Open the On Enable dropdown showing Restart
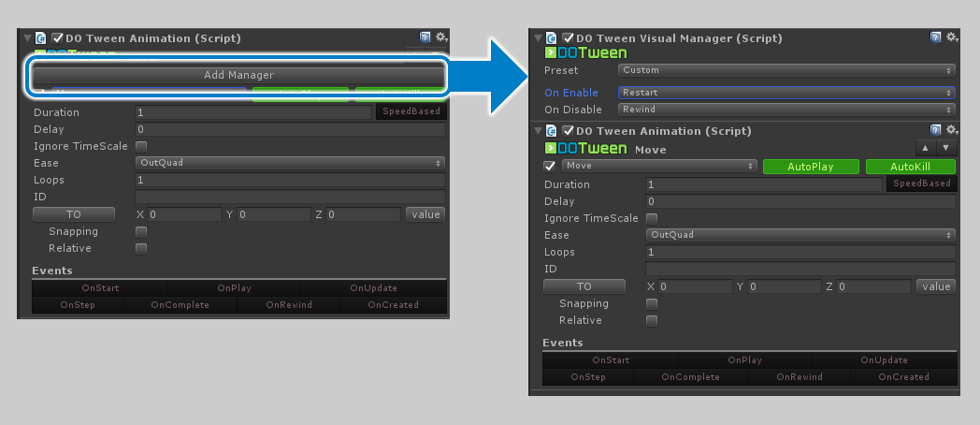The height and width of the screenshot is (425, 980). [x=785, y=93]
